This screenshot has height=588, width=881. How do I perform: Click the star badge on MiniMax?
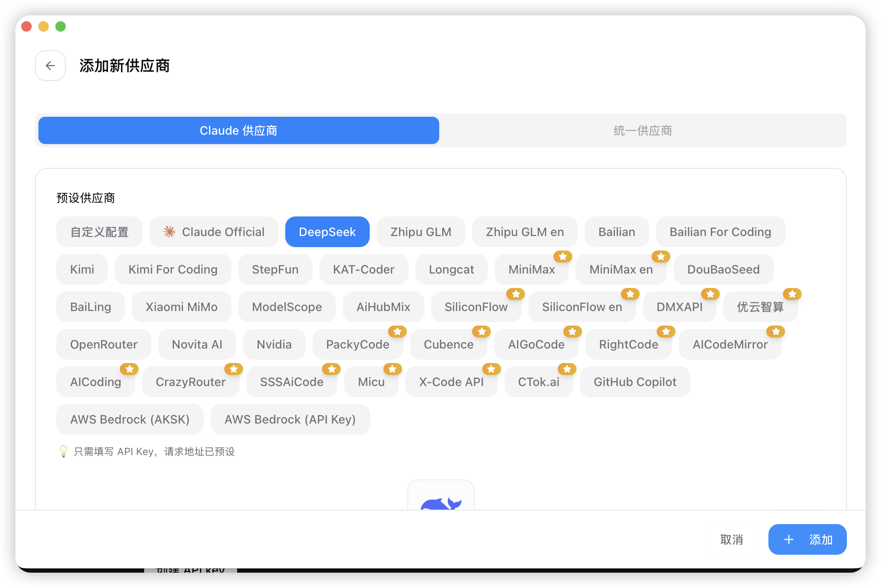563,257
